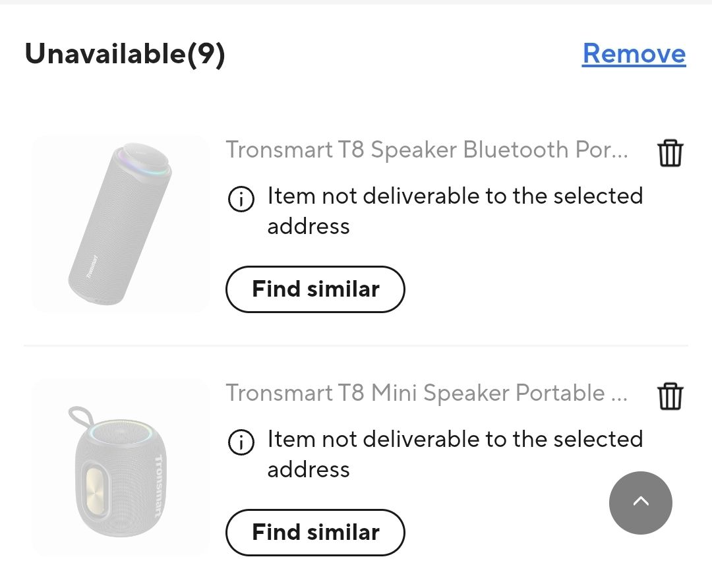Click the not deliverable message under T8 Mini Speaker
Screen dimensions: 712x588
click(x=454, y=454)
